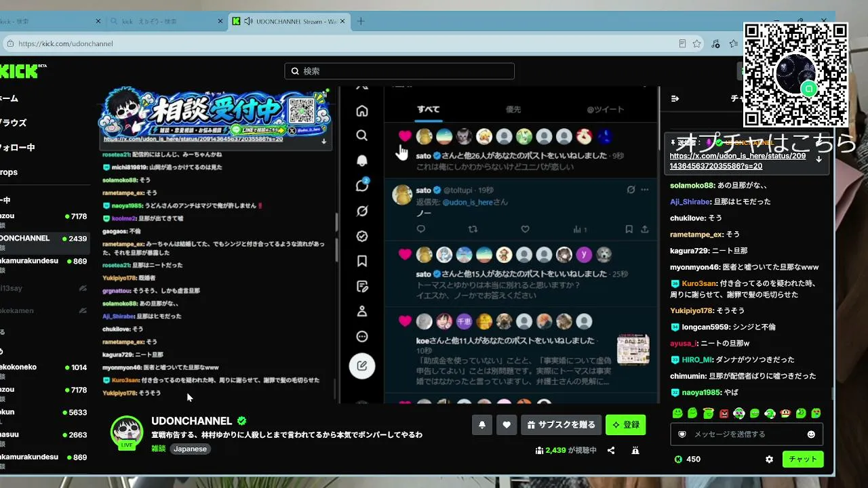868x488 pixels.
Task: Click the browser address bar URL
Action: pos(66,43)
